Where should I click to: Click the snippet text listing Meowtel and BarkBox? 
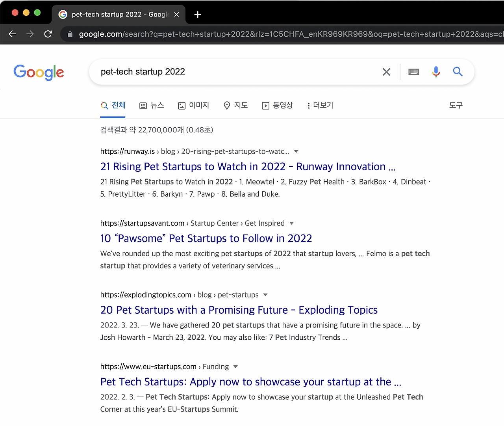(x=265, y=188)
